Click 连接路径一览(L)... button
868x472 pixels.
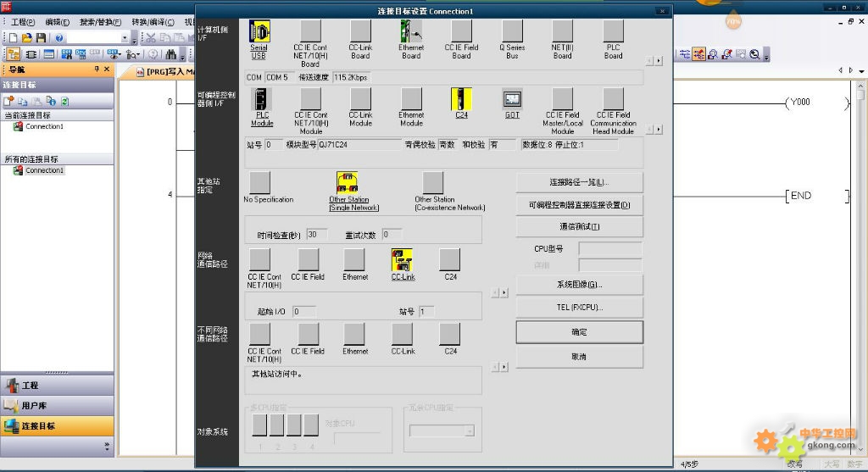(579, 182)
